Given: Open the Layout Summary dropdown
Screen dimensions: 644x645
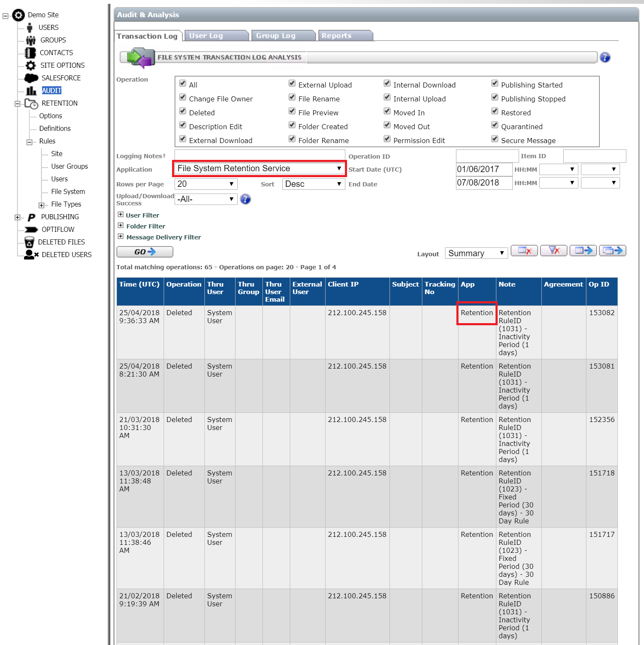Looking at the screenshot, I should [x=476, y=253].
